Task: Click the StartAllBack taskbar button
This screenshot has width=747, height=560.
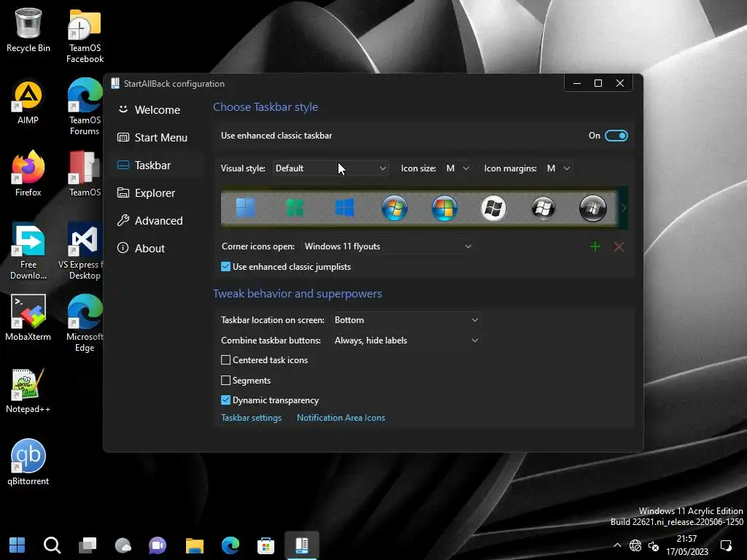Action: tap(302, 545)
